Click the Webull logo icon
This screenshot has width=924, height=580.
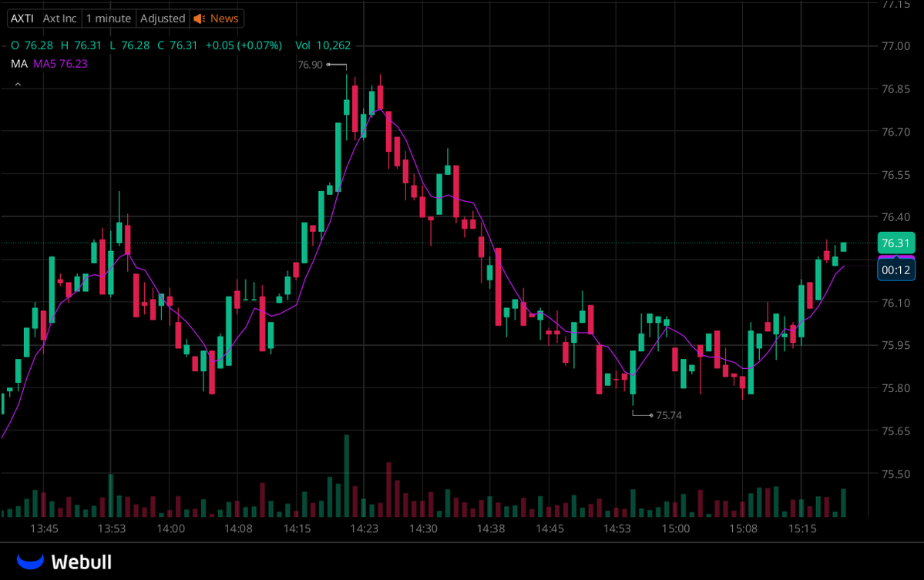point(30,562)
